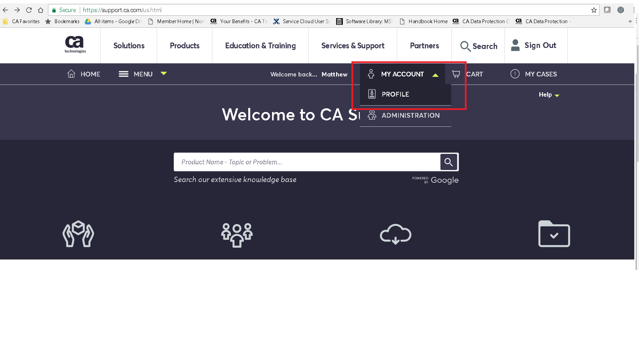Click the hands holding box icon
The height and width of the screenshot is (346, 644).
coord(78,234)
